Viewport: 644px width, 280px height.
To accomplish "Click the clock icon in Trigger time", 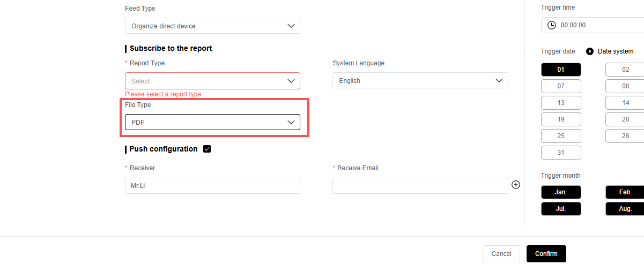I will click(x=551, y=25).
